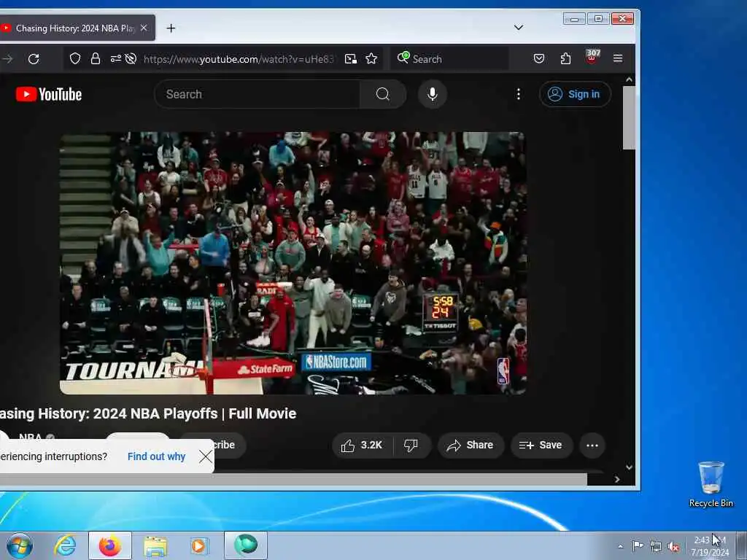
Task: Bookmark this page with the star icon
Action: coord(371,58)
